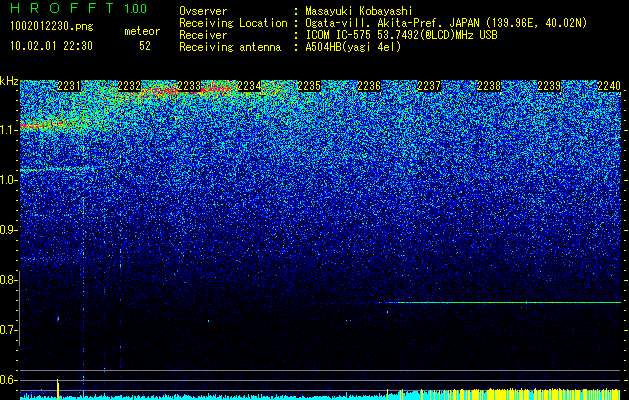Screen dimensions: 629x400
Task: Click the HROFFT title text
Action: (62, 8)
